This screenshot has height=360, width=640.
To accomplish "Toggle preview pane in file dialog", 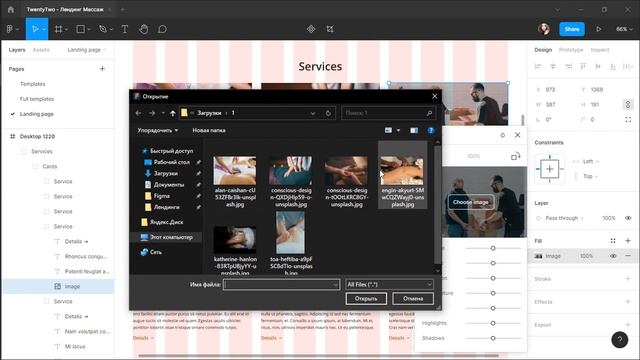I will click(414, 130).
